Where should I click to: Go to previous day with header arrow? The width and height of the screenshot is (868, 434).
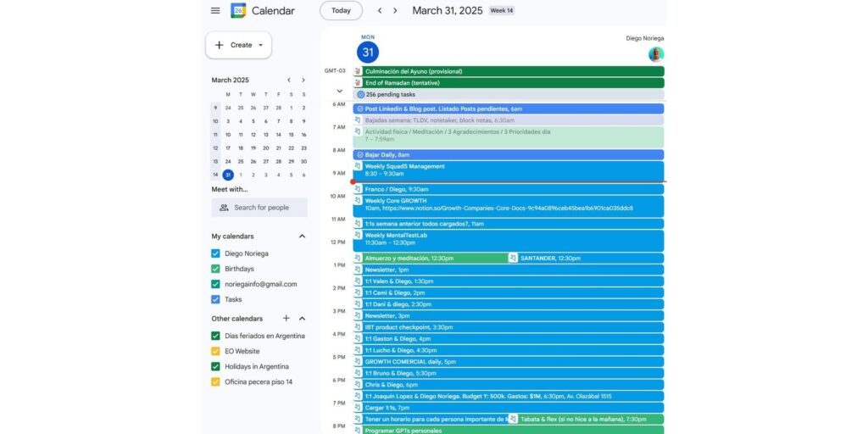tap(380, 11)
